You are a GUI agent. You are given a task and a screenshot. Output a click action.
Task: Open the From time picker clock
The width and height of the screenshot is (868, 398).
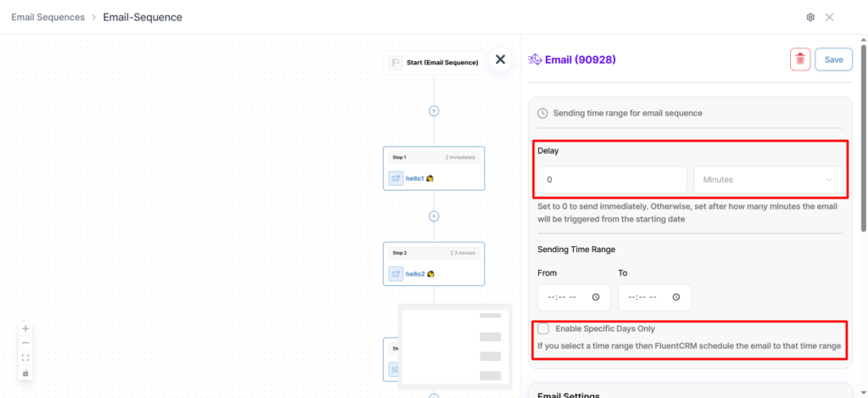(x=596, y=297)
